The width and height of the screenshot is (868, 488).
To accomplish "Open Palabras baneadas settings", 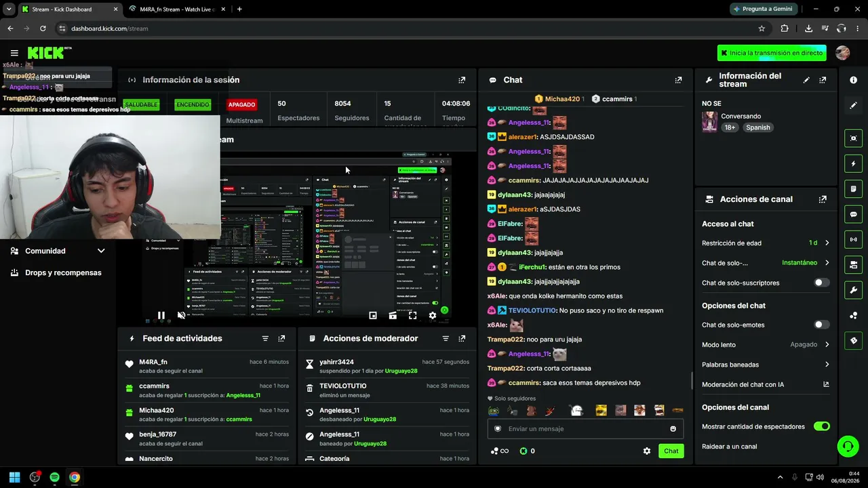I will 766,365.
